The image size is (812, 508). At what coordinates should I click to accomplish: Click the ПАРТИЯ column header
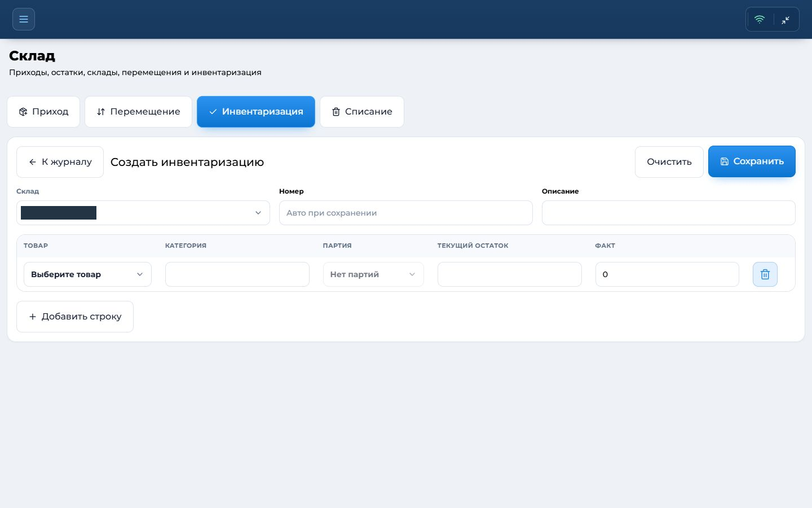[x=337, y=246]
